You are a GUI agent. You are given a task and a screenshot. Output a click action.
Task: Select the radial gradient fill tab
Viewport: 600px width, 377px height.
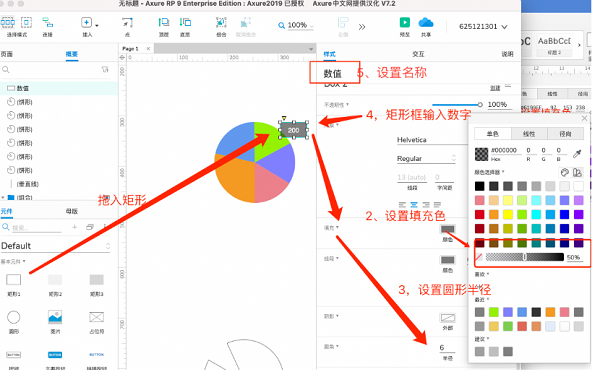(566, 134)
